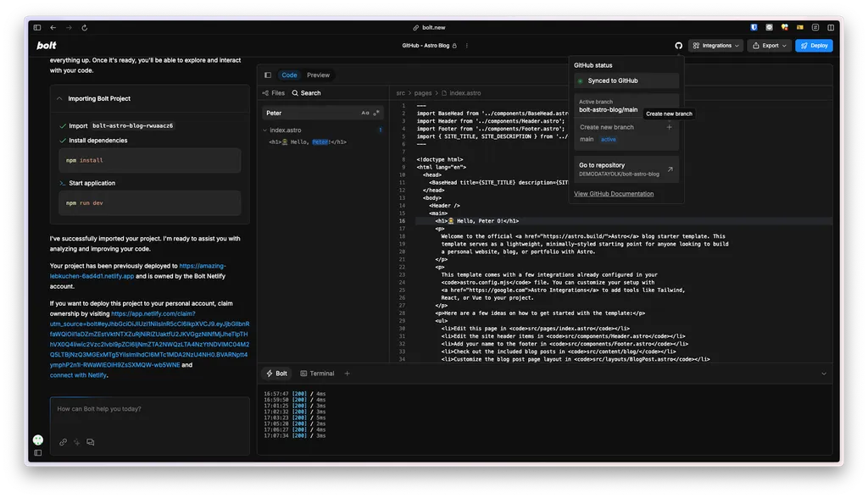This screenshot has height=498, width=868.
Task: Click Create new branch plus icon
Action: tap(670, 127)
